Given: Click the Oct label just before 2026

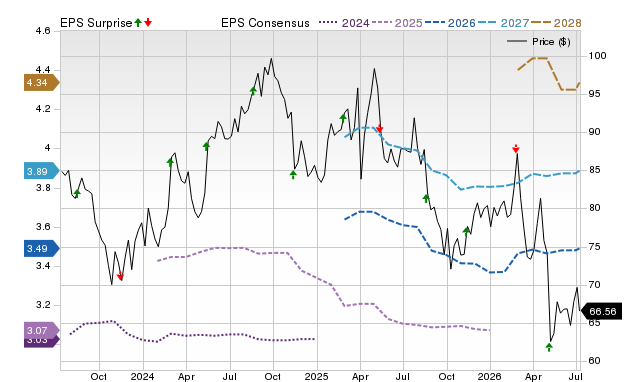Looking at the screenshot, I should click(447, 376).
